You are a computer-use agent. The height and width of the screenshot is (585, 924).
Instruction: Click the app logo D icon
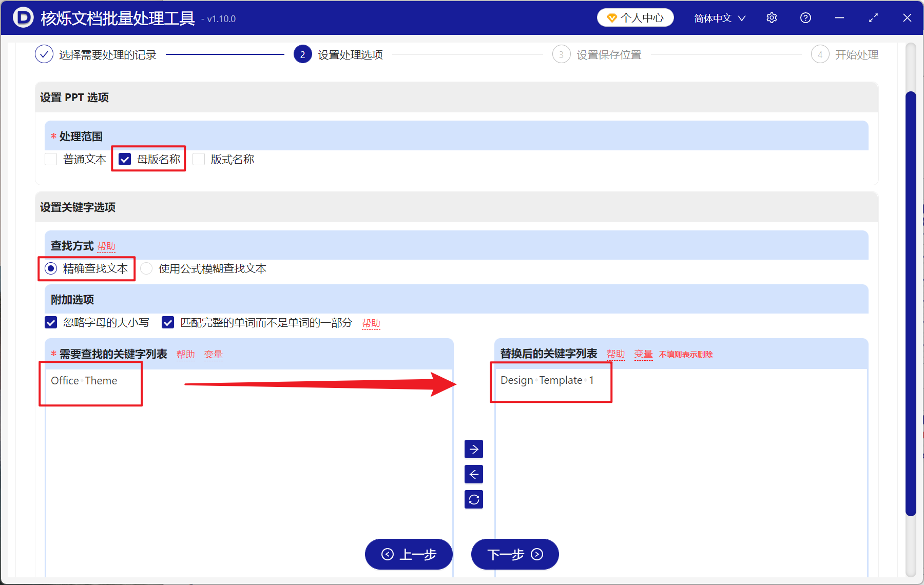(23, 17)
